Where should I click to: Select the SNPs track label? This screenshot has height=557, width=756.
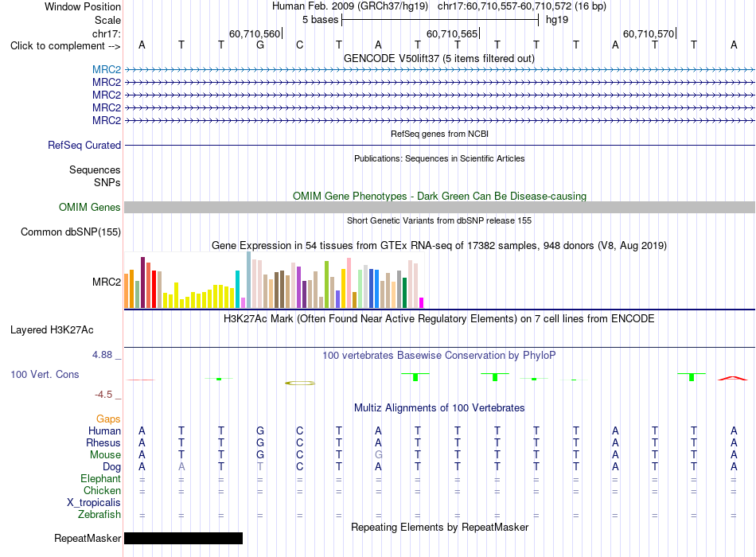point(107,182)
